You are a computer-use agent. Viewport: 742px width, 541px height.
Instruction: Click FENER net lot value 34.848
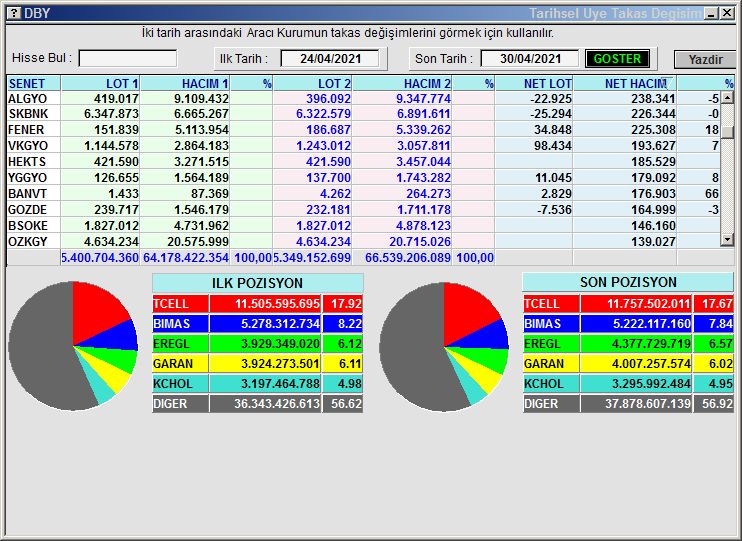pos(552,130)
